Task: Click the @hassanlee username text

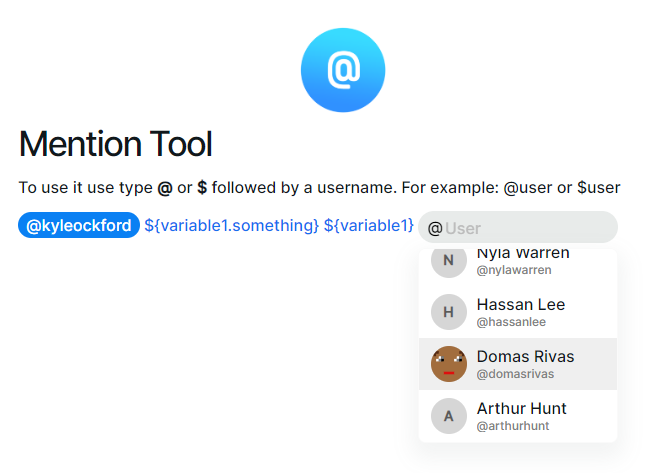Action: [x=511, y=322]
